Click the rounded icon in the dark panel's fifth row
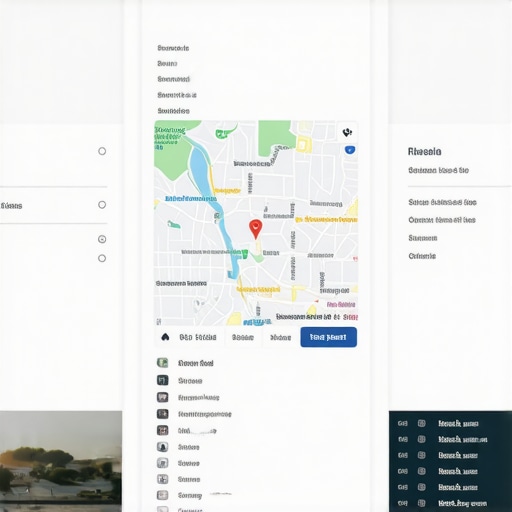512x512 pixels. click(422, 487)
